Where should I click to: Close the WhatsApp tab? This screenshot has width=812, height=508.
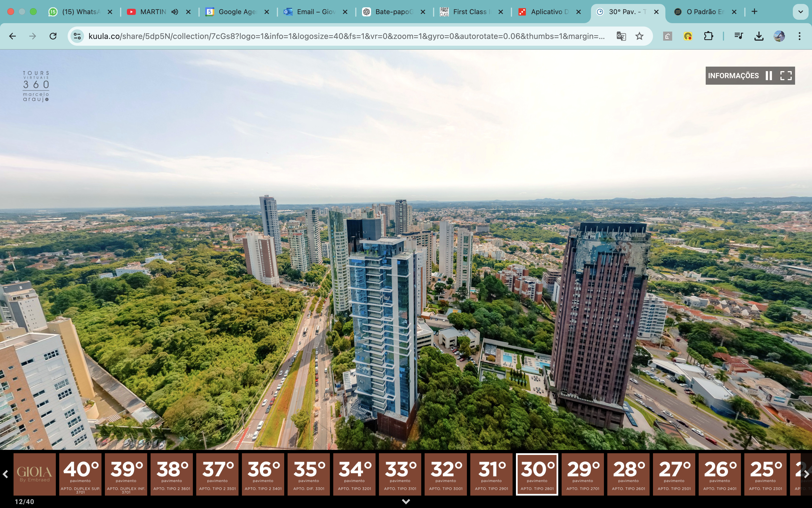(110, 12)
